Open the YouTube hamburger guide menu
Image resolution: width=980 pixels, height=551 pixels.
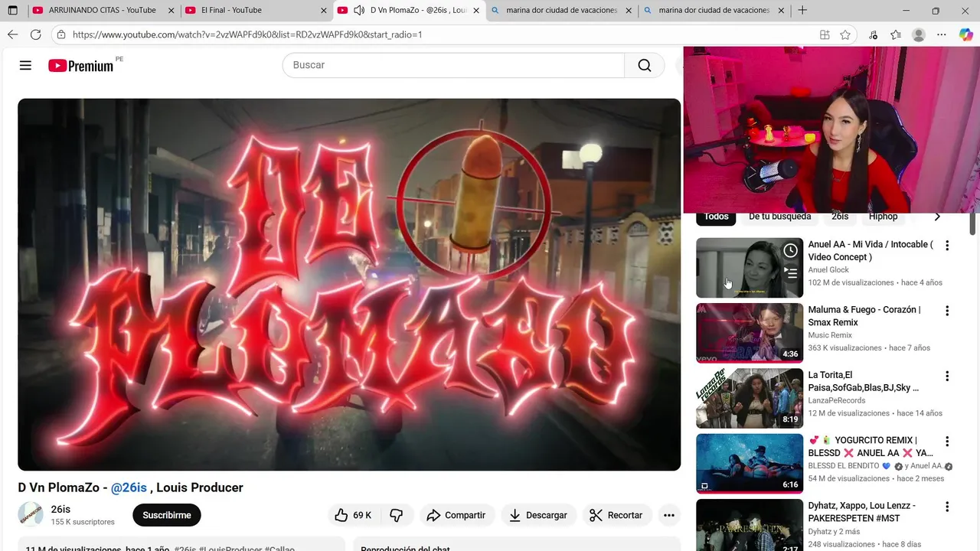pos(25,65)
